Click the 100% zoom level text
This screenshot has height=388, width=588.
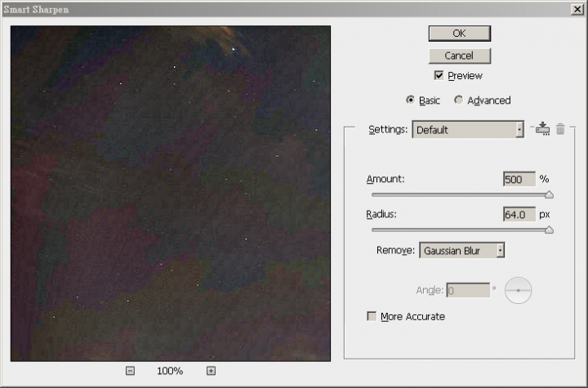coord(170,371)
